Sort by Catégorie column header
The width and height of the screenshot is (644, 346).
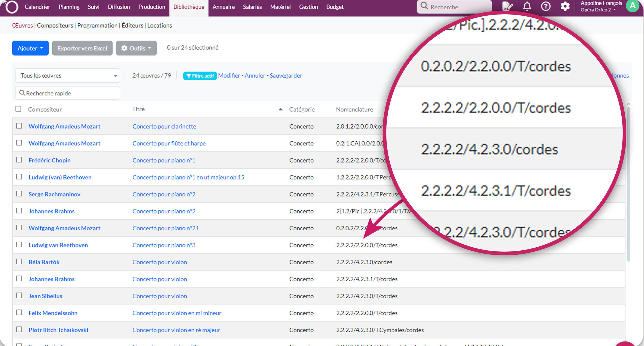coord(302,109)
